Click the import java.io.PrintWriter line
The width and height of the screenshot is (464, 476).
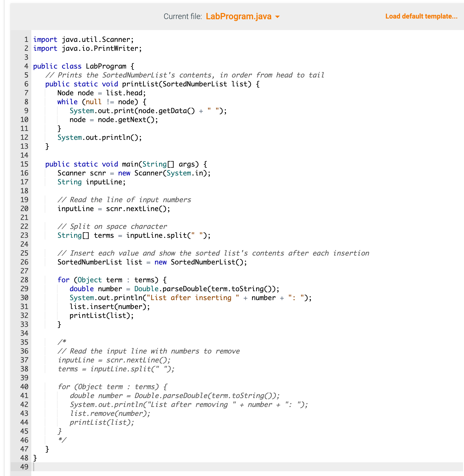pyautogui.click(x=87, y=49)
